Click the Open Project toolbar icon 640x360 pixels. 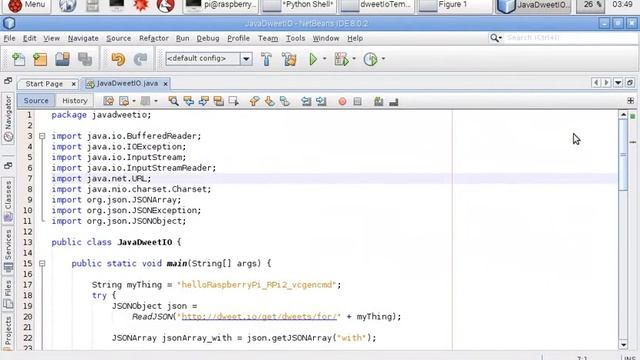(x=62, y=59)
